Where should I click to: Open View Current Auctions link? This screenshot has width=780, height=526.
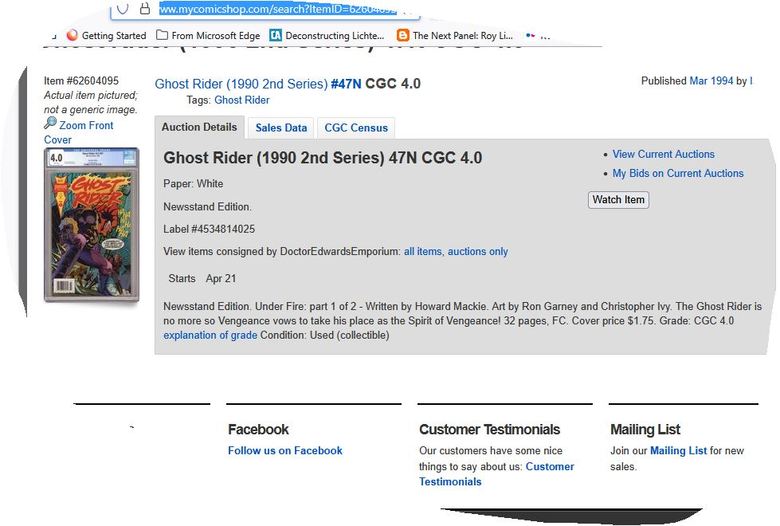coord(664,154)
